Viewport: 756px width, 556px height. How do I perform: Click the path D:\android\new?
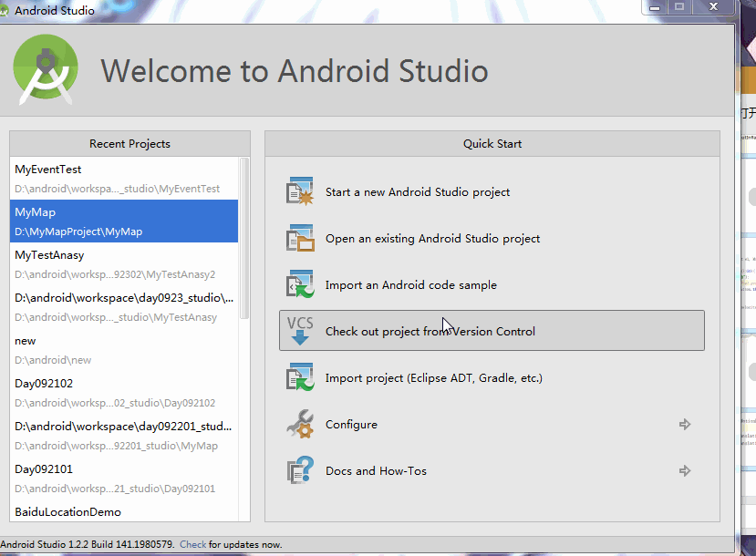(x=53, y=360)
